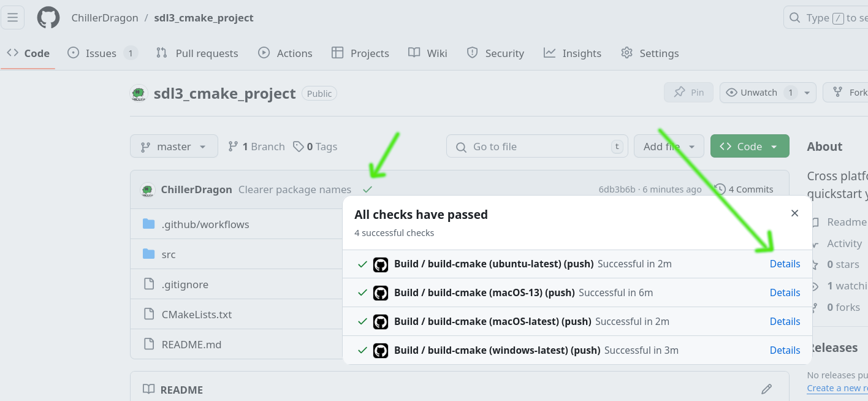The width and height of the screenshot is (868, 401).
Task: Expand the Unwatch dropdown arrow
Action: [807, 93]
